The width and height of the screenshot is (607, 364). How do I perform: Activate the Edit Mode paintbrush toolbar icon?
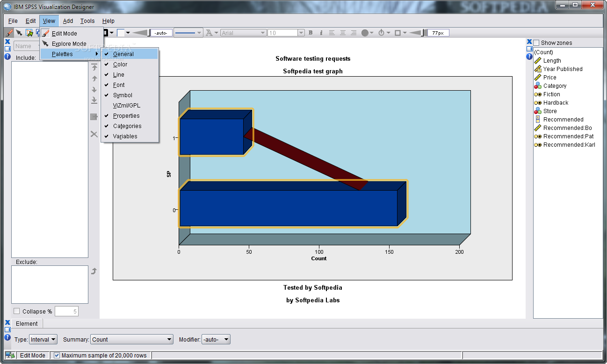(x=8, y=33)
